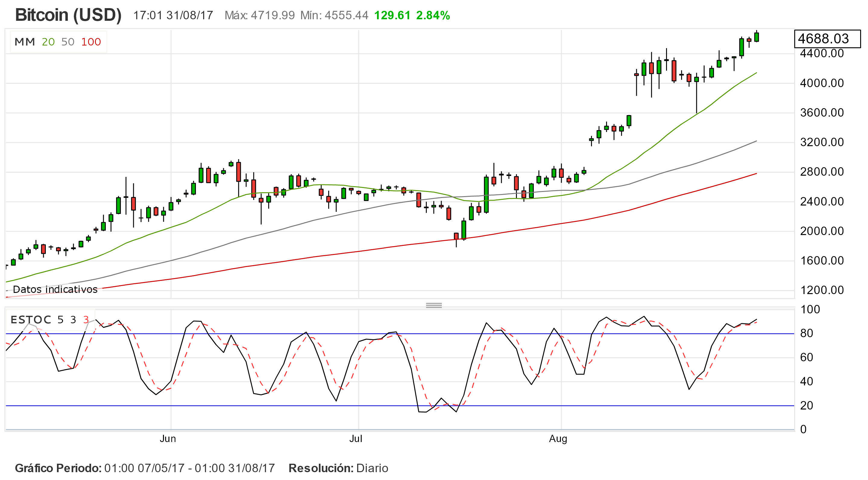The height and width of the screenshot is (480, 868).
Task: Click the 2800.00 price axis label
Action: [x=822, y=172]
